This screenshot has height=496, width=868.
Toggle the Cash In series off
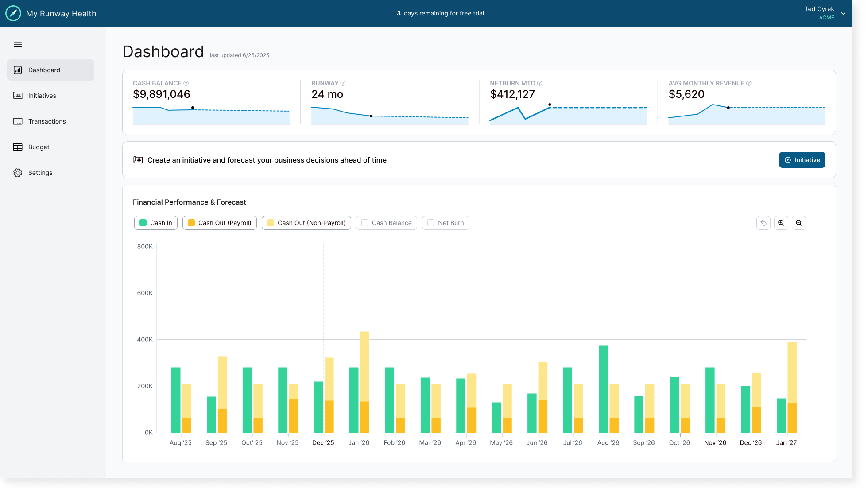(155, 223)
